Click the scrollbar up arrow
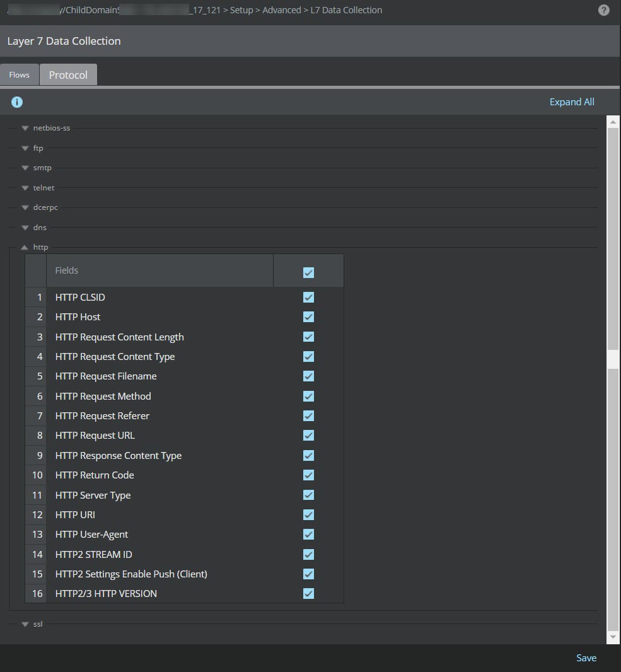 [x=613, y=122]
